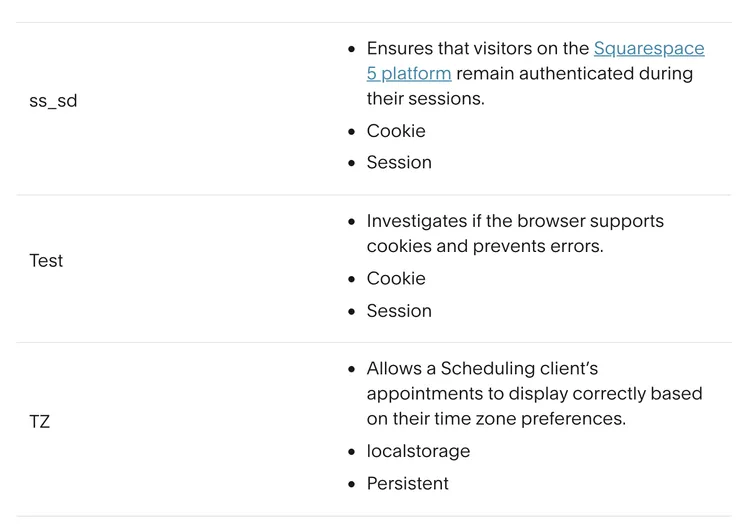
Task: Click 'on their time zone preferences.' text
Action: (x=496, y=419)
